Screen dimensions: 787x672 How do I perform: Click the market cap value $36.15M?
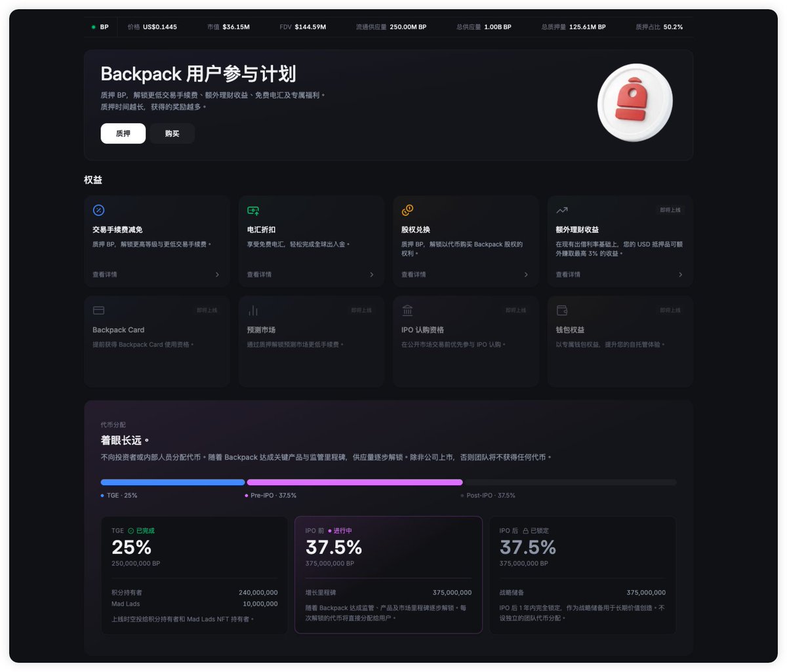click(x=236, y=27)
